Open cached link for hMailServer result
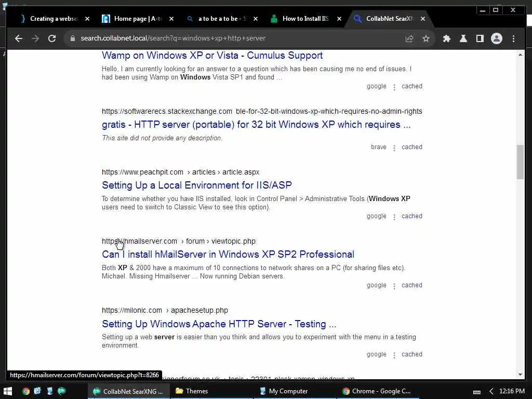 click(412, 285)
